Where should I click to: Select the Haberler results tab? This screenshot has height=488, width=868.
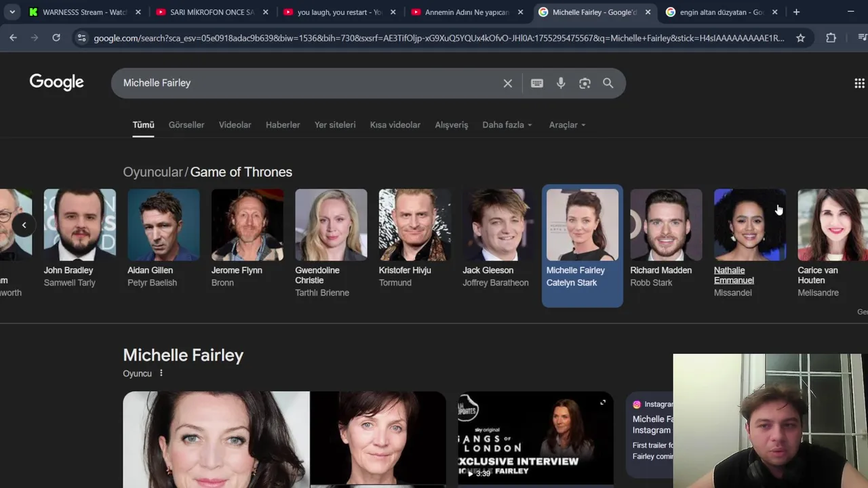283,125
